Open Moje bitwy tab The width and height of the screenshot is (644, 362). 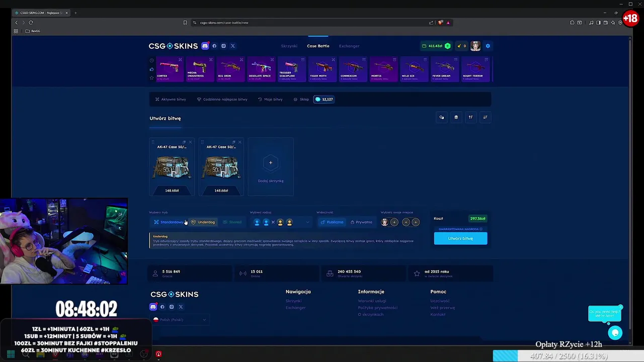(270, 99)
